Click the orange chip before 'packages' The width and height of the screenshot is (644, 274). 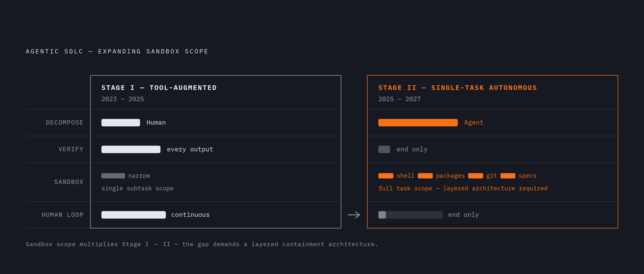click(x=425, y=176)
